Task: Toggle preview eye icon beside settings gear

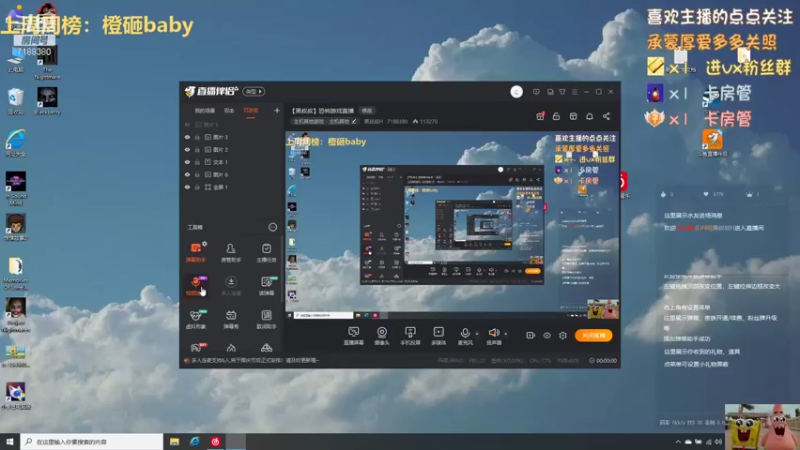Action: click(x=547, y=335)
